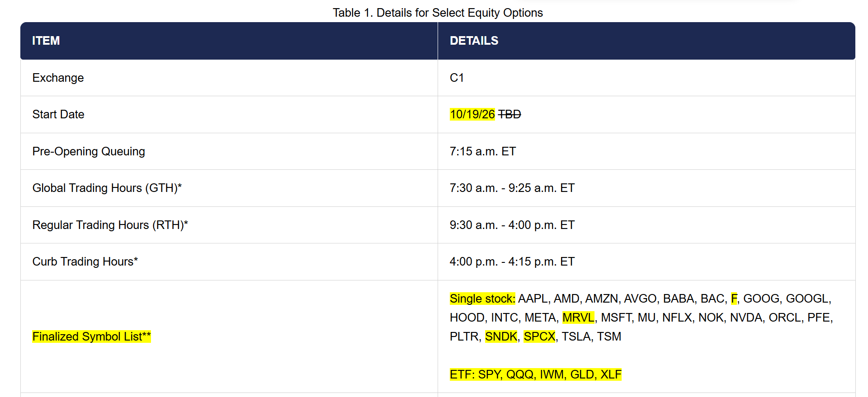Click the highlighted SPCX symbol
The width and height of the screenshot is (868, 397).
pos(539,336)
